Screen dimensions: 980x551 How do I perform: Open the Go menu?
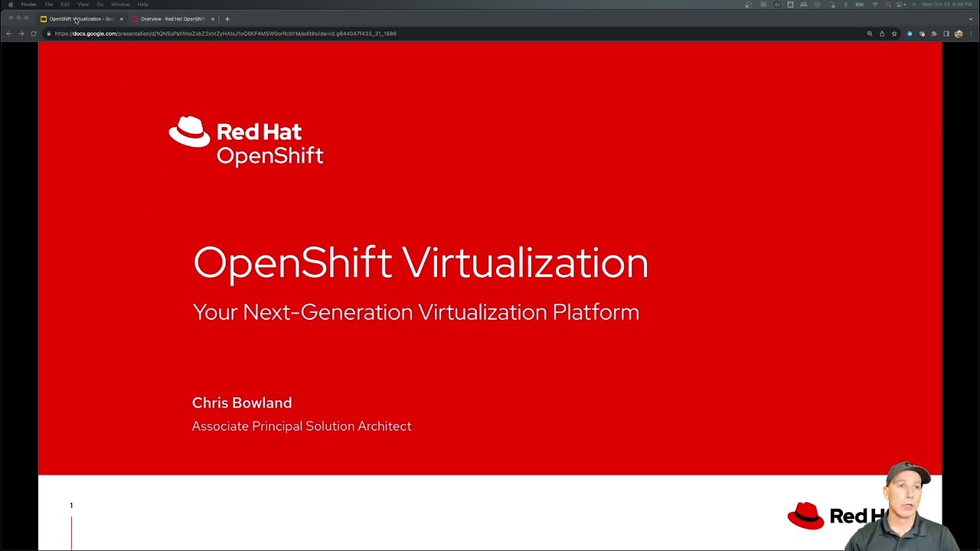tap(100, 5)
